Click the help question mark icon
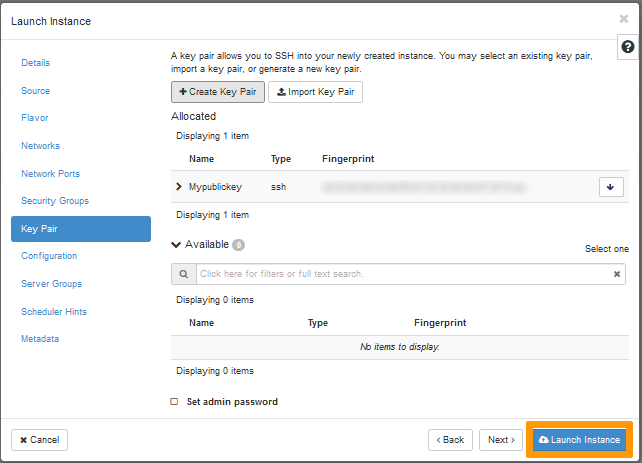 coord(628,47)
